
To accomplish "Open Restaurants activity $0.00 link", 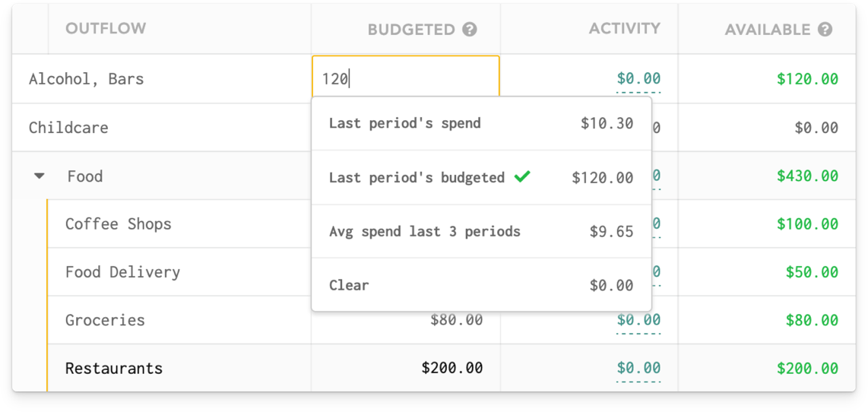I will [638, 369].
